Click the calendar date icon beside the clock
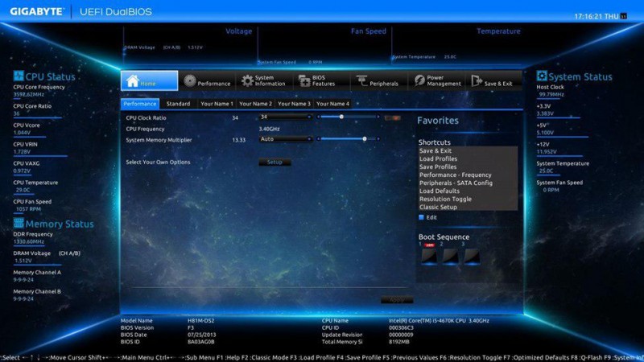 click(x=623, y=16)
